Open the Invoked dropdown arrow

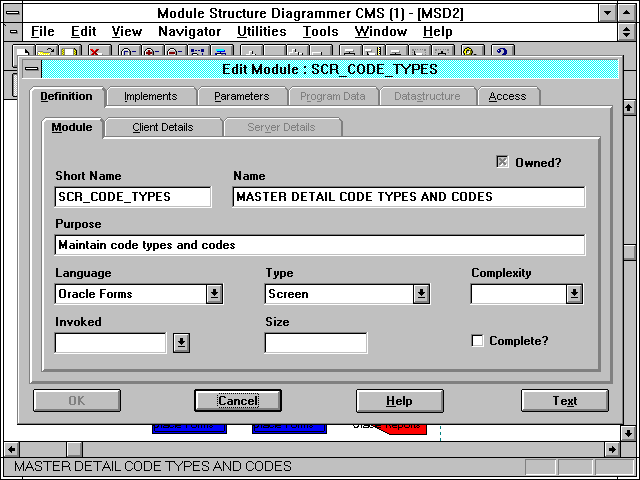(x=180, y=343)
